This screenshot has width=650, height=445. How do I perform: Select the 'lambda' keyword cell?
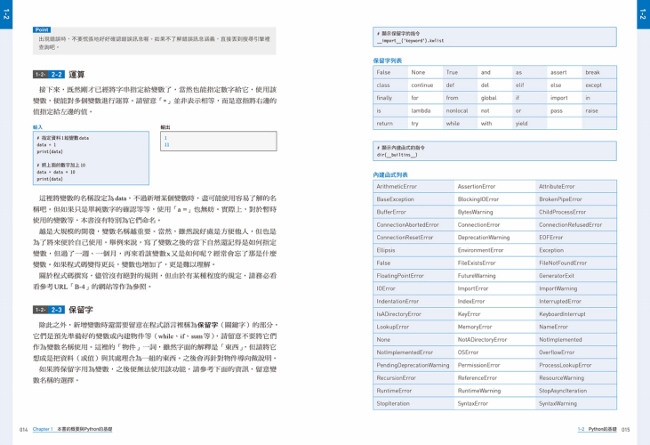(425, 111)
